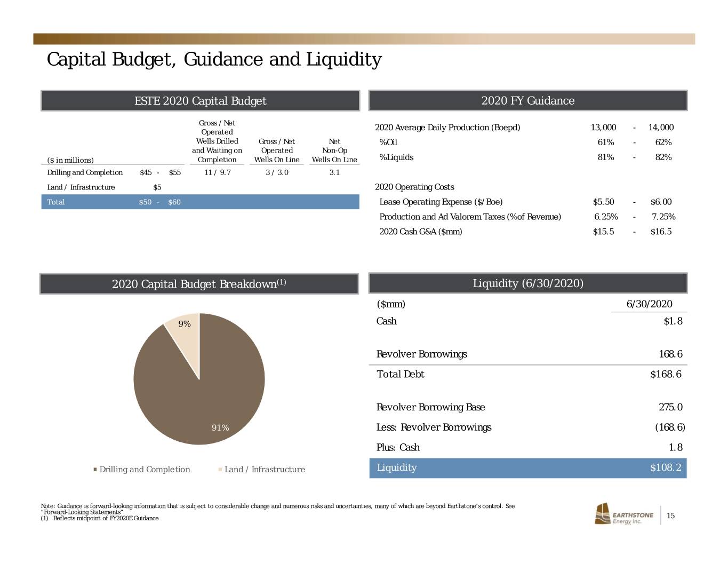Screen dimensions: 728x563
Task: Click the Drilling and Completion row label
Action: (85, 172)
